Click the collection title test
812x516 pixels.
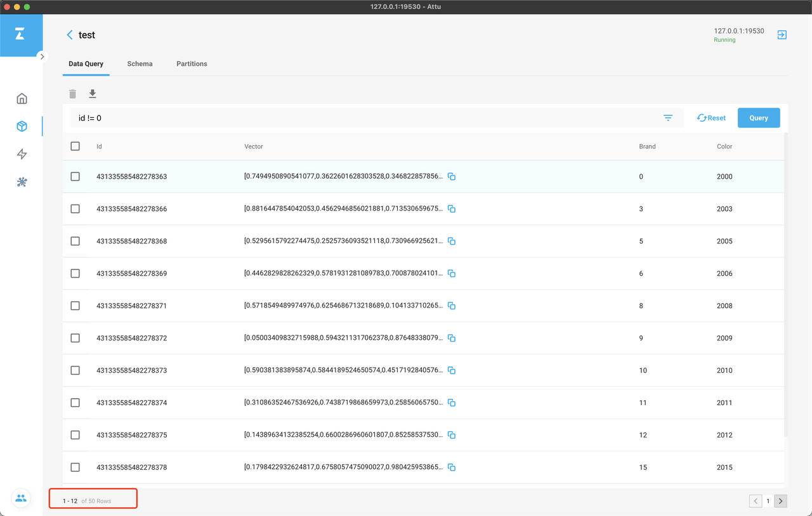[x=87, y=35]
